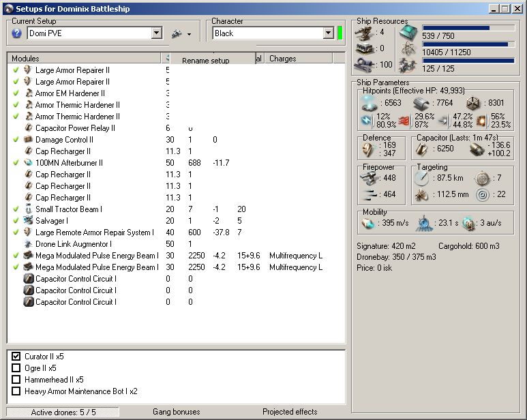
Task: Click the shield hitpoints icon
Action: 370,104
